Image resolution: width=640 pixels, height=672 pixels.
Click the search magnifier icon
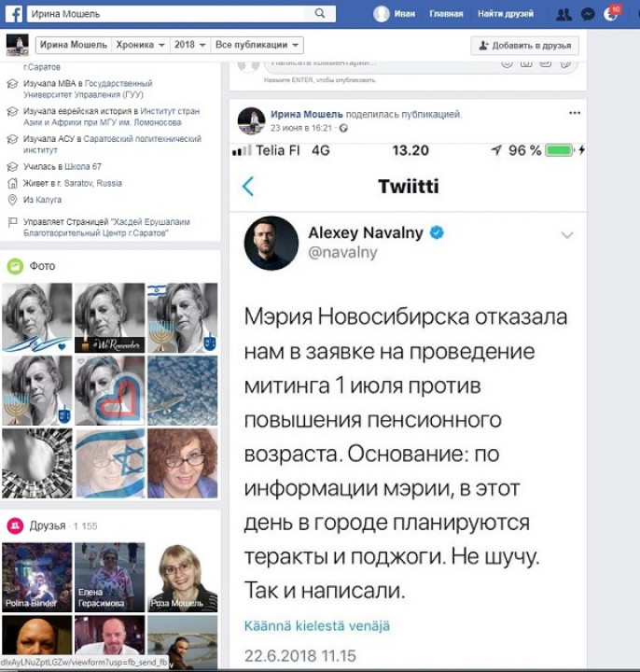click(x=320, y=13)
